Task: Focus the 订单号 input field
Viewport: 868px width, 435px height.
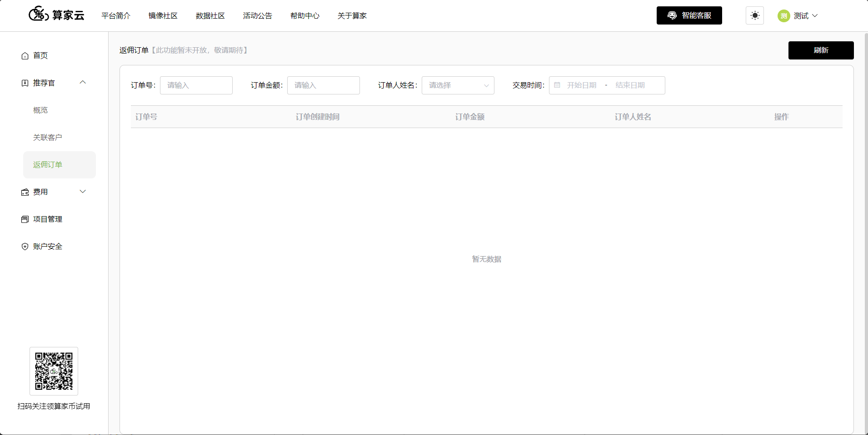Action: (196, 85)
